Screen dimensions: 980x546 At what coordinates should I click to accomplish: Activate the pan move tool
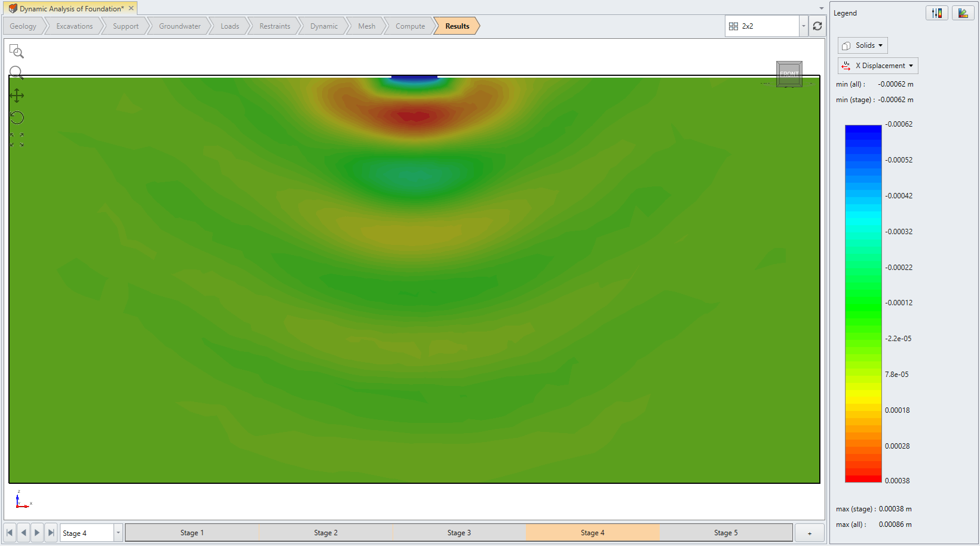pyautogui.click(x=17, y=96)
